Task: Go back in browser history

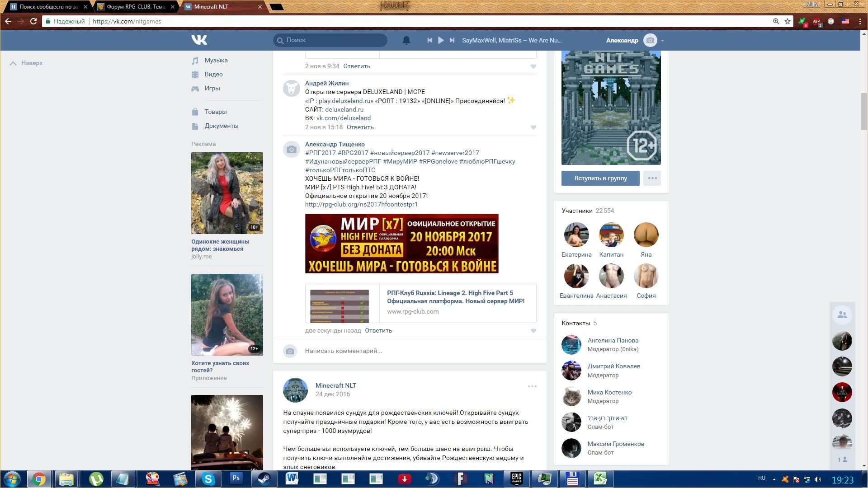Action: (x=8, y=21)
